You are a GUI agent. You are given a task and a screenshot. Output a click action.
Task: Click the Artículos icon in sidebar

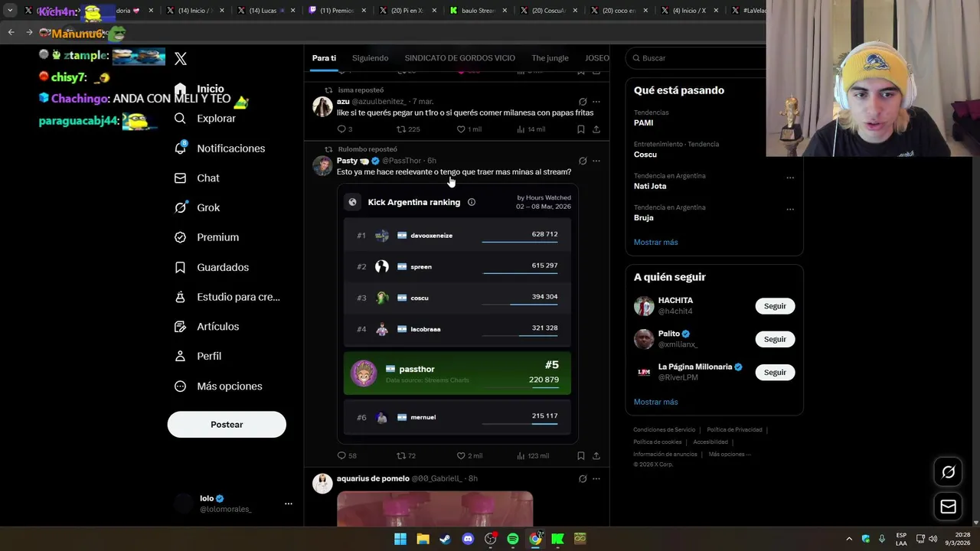pos(180,327)
